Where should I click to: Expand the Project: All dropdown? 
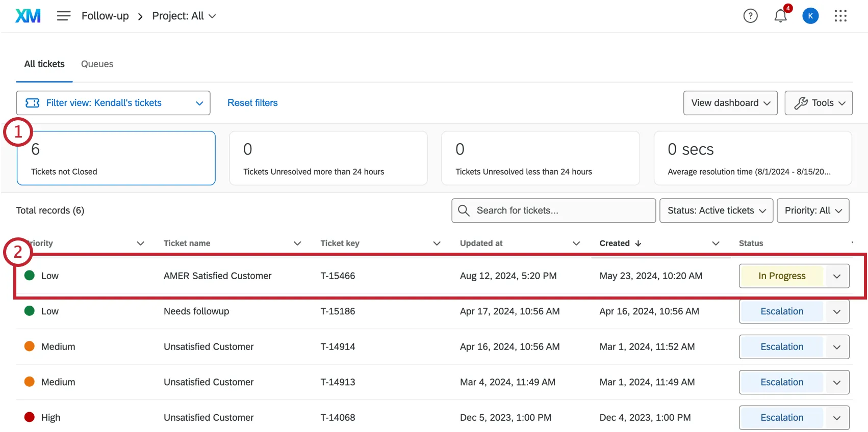[184, 16]
